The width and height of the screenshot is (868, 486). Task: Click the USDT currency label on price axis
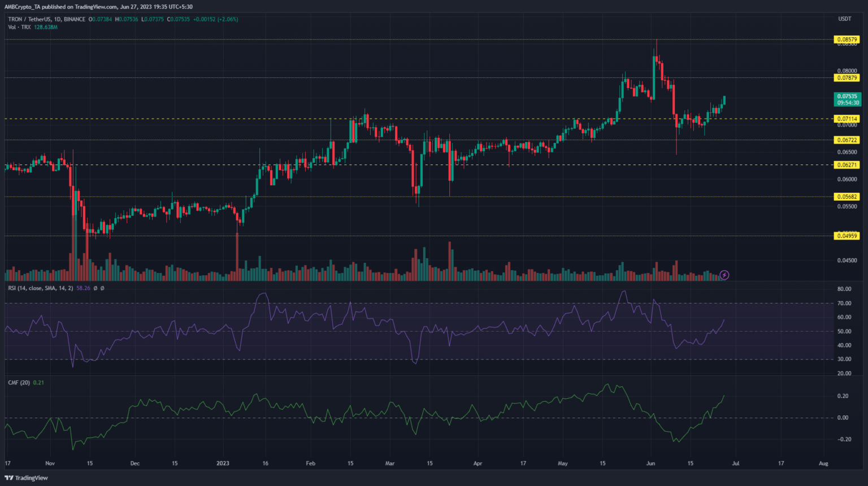click(844, 19)
